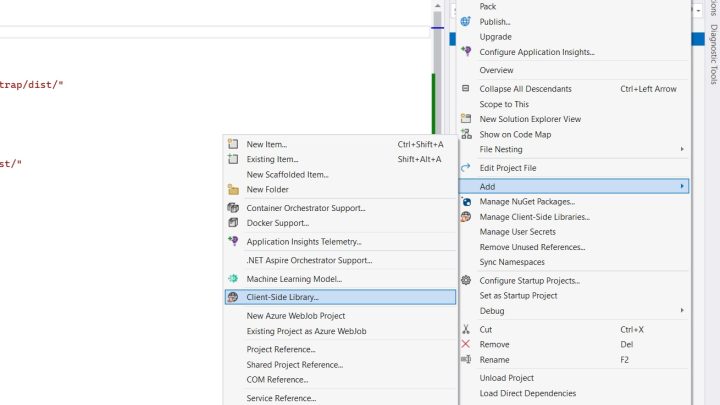Click the New Folder icon
The height and width of the screenshot is (405, 720).
233,189
